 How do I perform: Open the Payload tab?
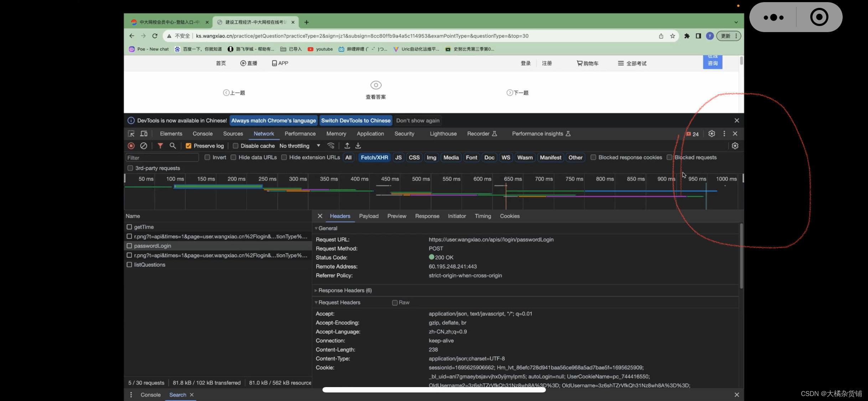pyautogui.click(x=369, y=216)
